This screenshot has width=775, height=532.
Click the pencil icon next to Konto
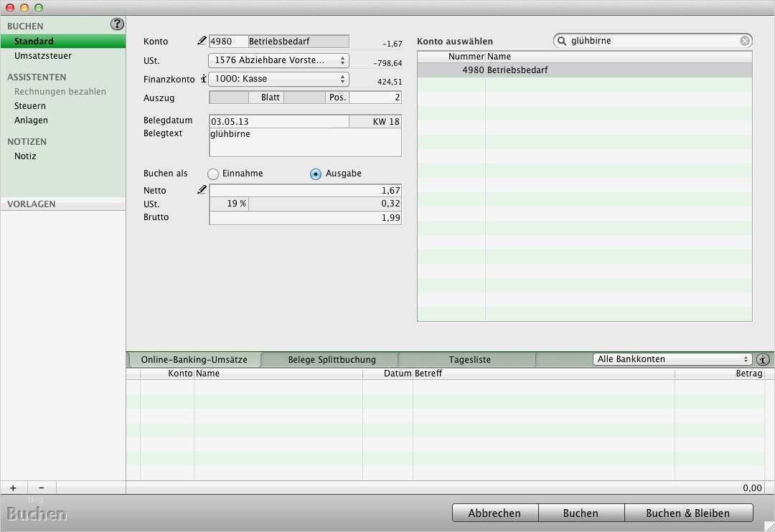click(x=201, y=40)
